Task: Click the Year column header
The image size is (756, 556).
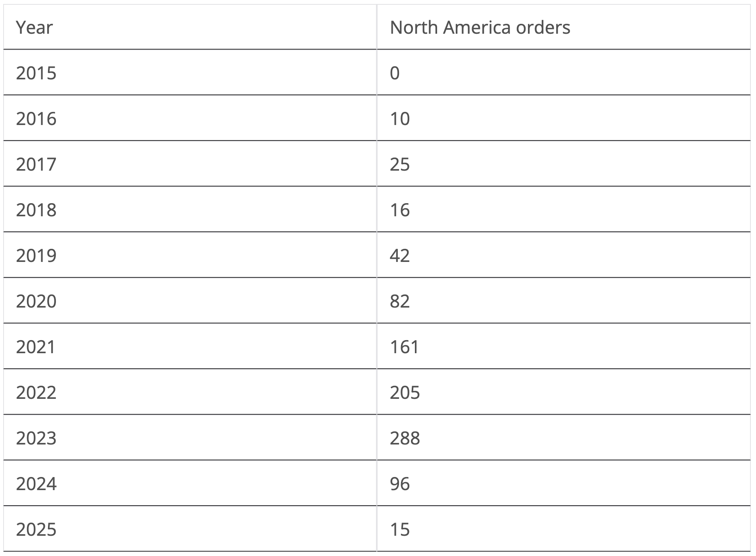Action: [35, 28]
